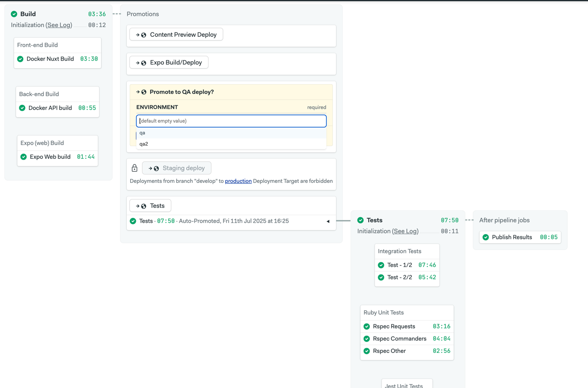Click the check icon on the auto-promoted Tests row
Viewport: 588px width, 388px height.
pos(132,221)
